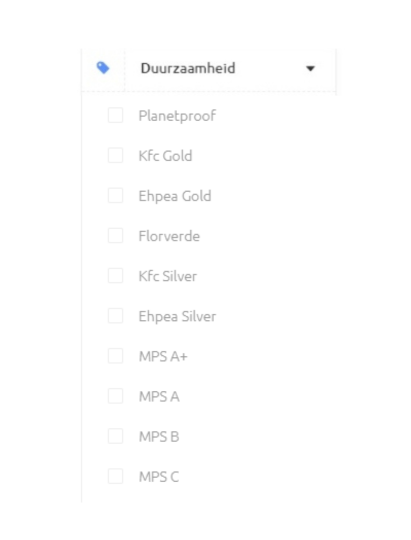The width and height of the screenshot is (411, 540).
Task: Click the blue tag icon
Action: point(103,68)
